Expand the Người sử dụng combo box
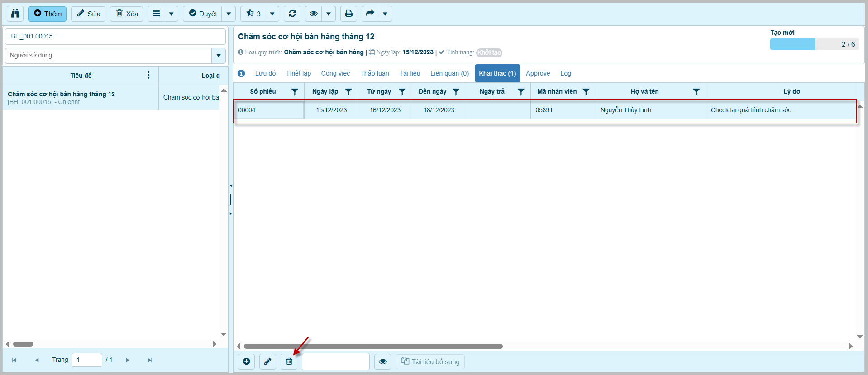Viewport: 868px width, 375px height. point(219,56)
